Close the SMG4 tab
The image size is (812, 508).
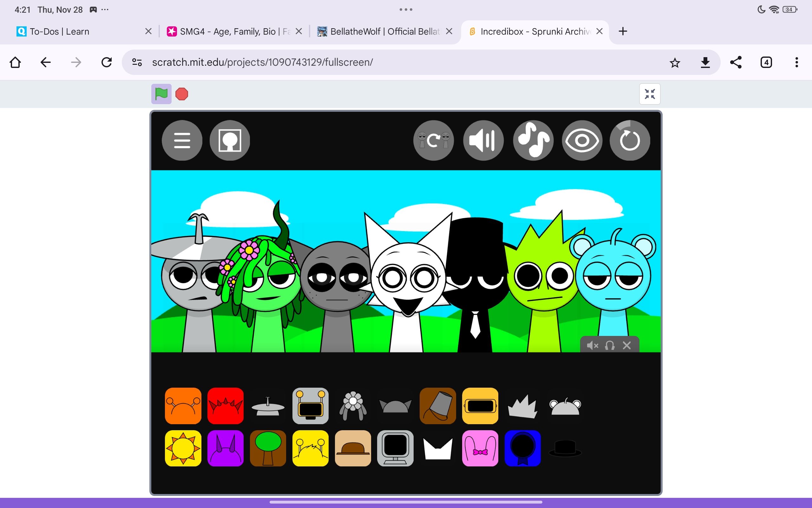pyautogui.click(x=298, y=31)
